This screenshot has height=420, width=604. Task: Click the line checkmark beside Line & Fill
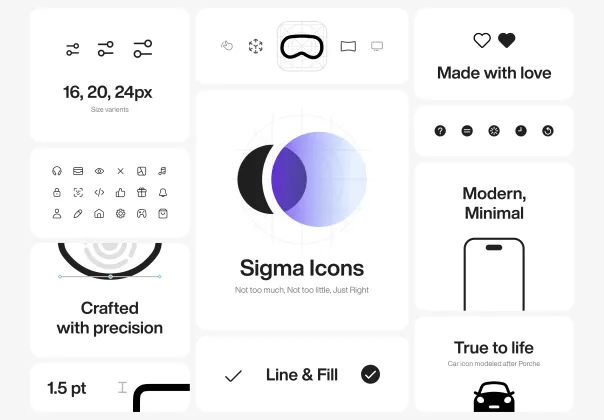pyautogui.click(x=233, y=376)
